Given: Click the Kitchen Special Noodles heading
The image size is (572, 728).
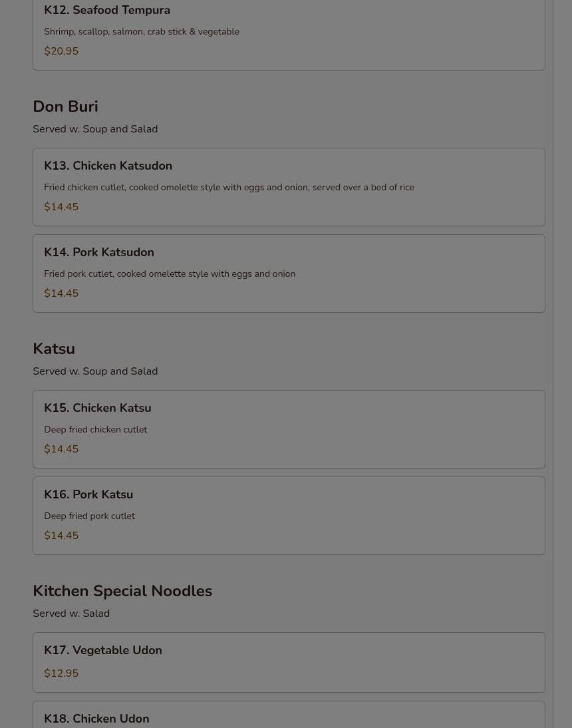Looking at the screenshot, I should point(122,591).
